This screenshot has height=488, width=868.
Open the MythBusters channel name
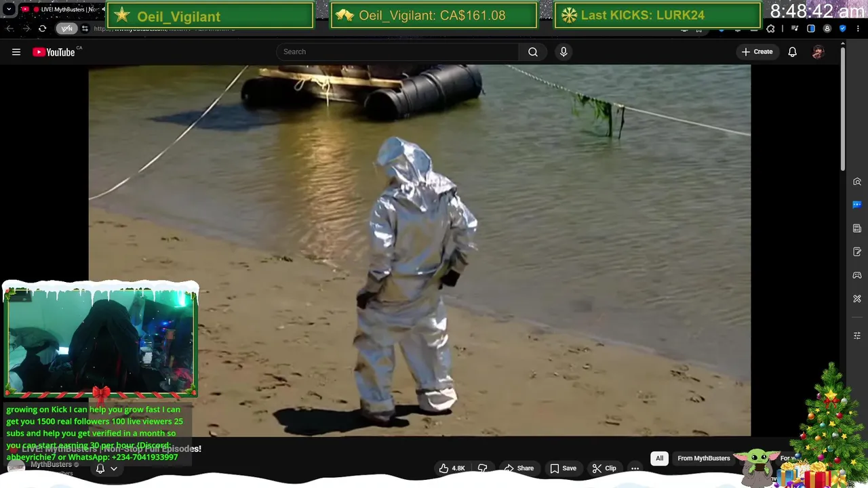pos(51,465)
